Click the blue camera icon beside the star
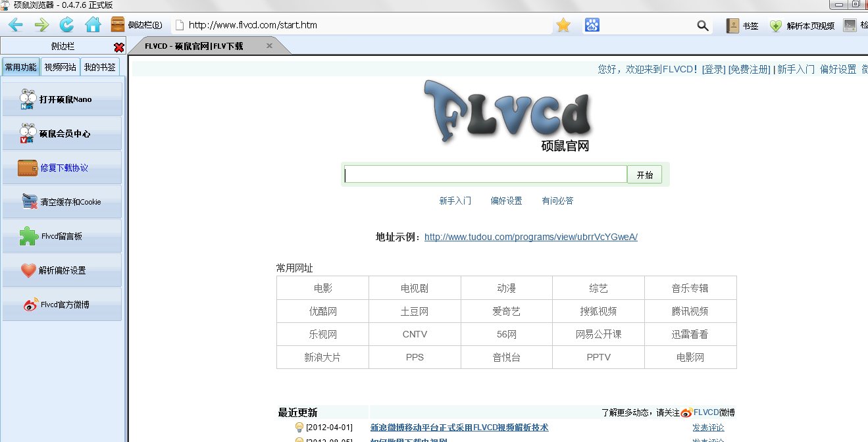 (592, 24)
